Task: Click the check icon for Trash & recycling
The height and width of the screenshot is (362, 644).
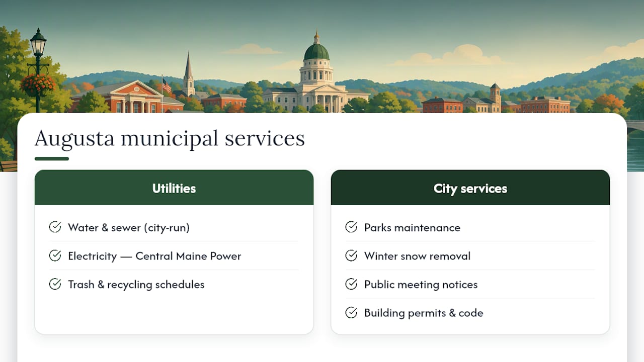Action: tap(55, 284)
